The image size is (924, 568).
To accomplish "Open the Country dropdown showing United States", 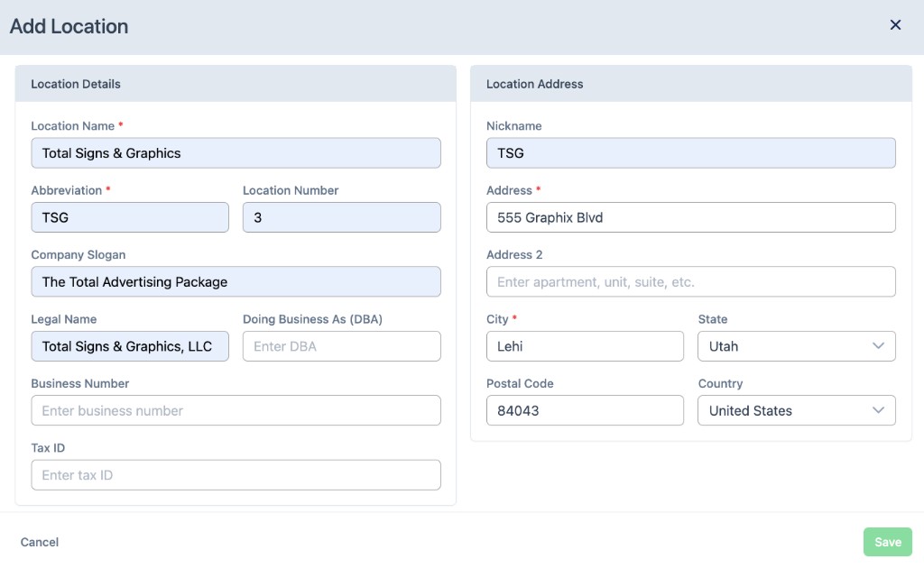I will tap(796, 410).
